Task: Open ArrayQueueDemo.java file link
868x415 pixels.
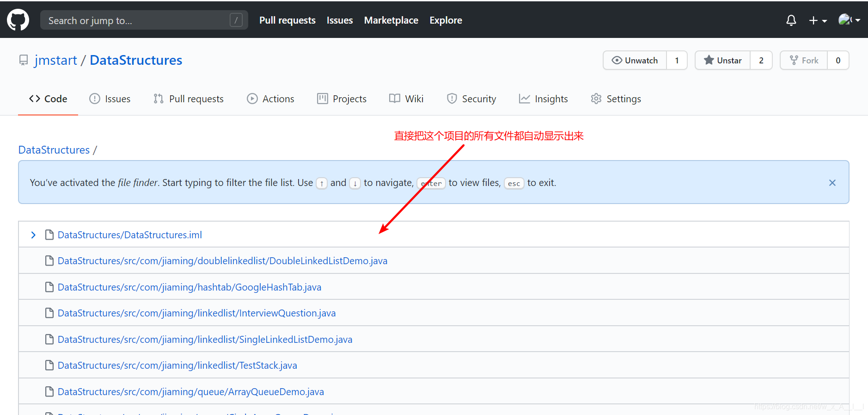Action: tap(191, 392)
